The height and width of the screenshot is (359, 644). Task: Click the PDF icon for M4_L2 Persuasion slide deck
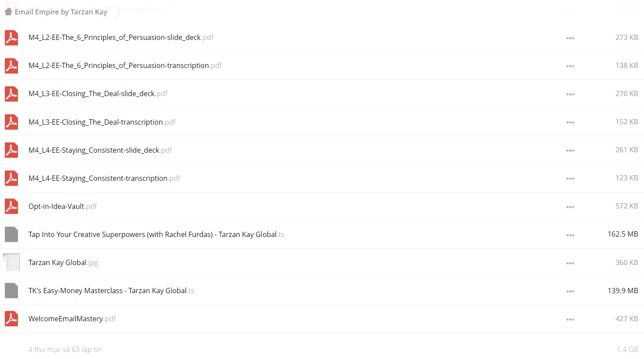11,38
